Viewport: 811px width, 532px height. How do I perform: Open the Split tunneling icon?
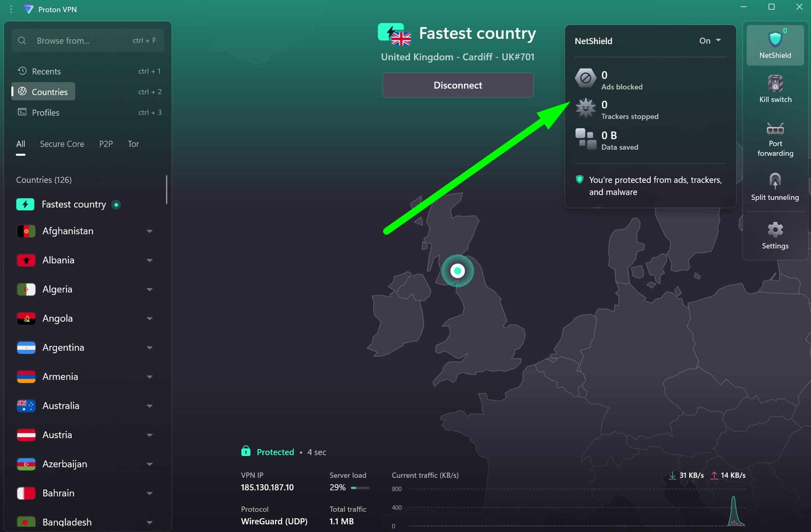775,180
